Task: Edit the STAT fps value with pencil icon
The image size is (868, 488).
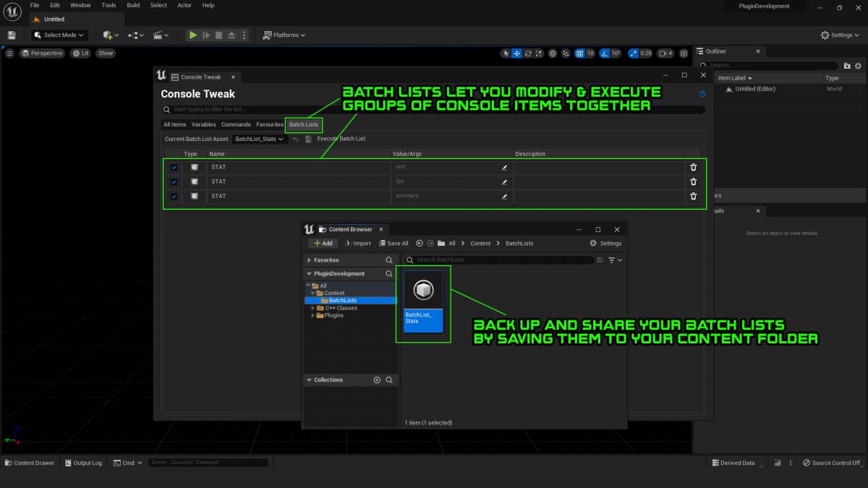Action: pos(504,182)
